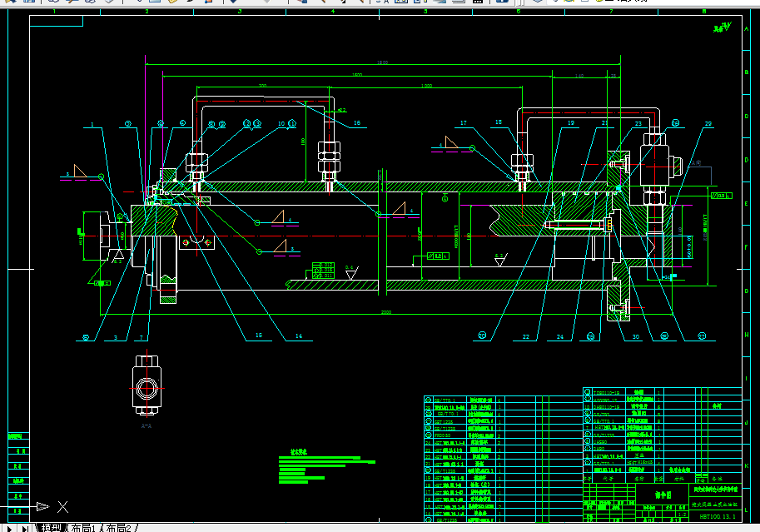Click the last-tab arrow beside layout tabs

tap(25, 528)
